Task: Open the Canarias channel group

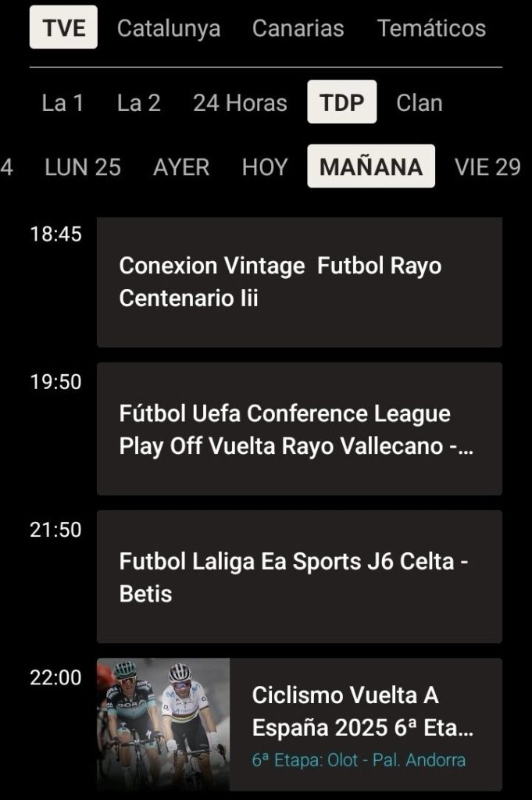Action: coord(298,29)
